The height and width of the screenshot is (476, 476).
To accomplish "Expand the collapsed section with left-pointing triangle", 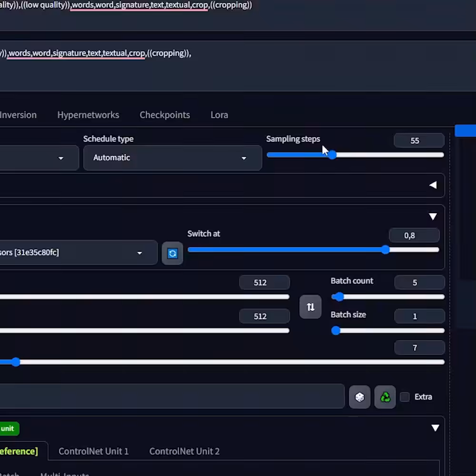I will [433, 185].
